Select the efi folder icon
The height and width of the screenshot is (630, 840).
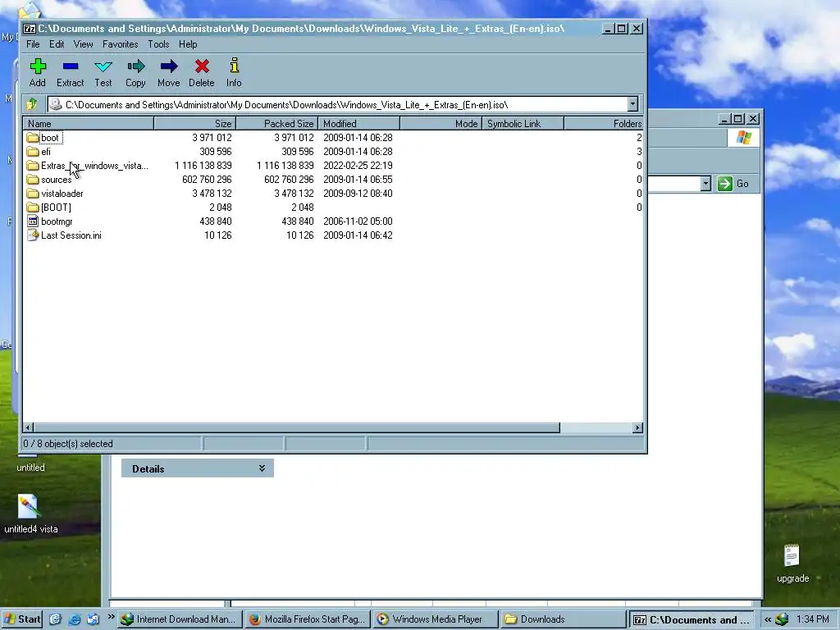33,152
